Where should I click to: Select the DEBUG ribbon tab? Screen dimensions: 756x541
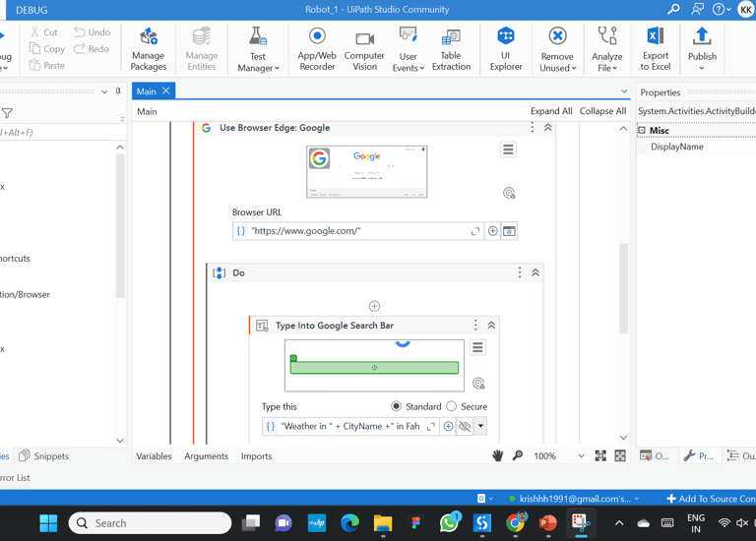(x=31, y=10)
